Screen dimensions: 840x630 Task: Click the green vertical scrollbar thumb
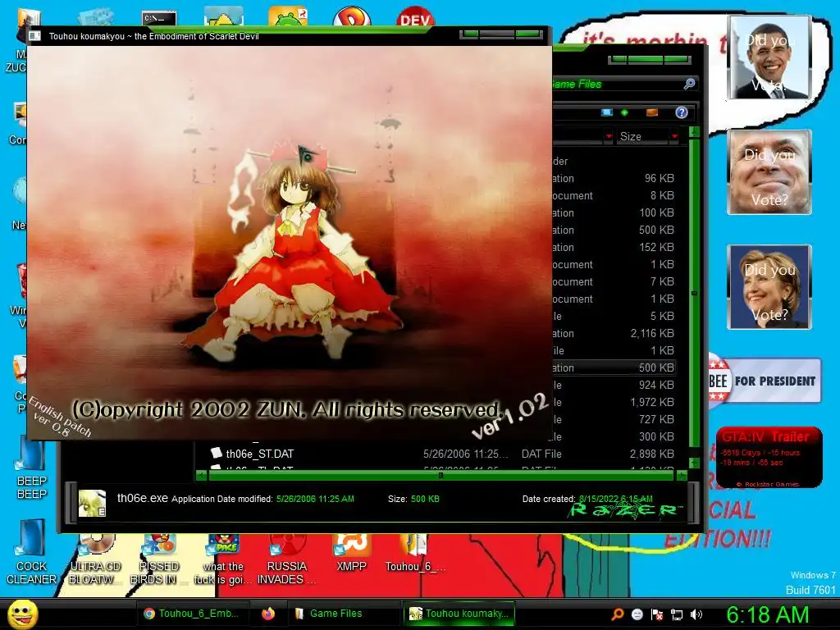[694, 293]
